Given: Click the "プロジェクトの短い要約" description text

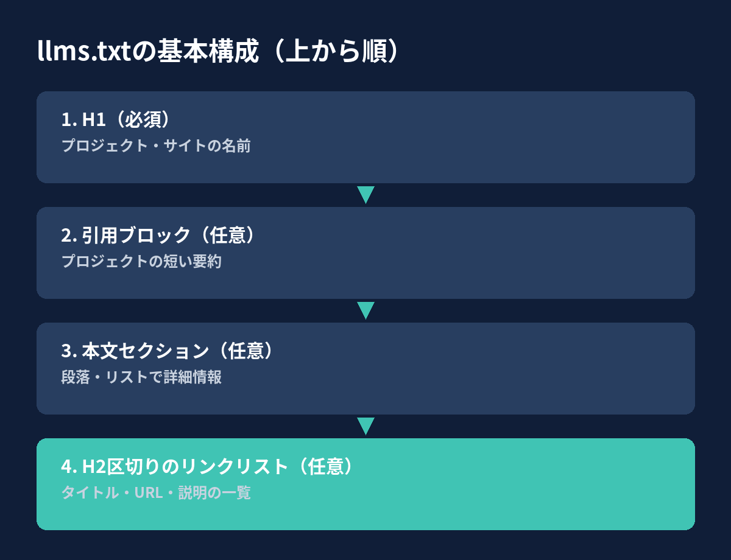Looking at the screenshot, I should (141, 262).
